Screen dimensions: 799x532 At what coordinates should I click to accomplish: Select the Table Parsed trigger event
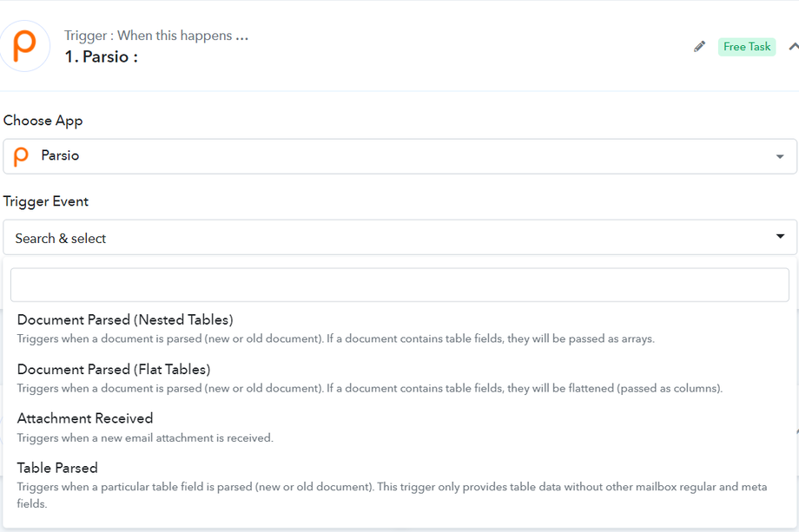pos(57,468)
